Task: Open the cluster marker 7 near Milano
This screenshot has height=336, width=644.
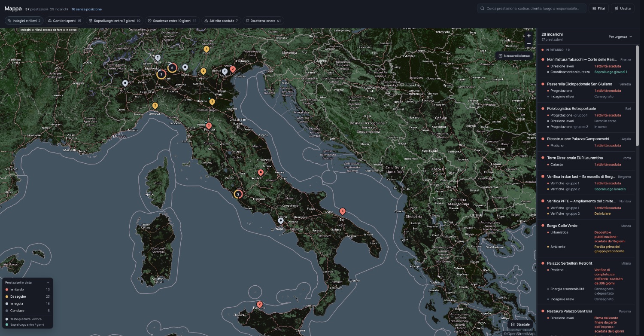Action: (x=161, y=75)
